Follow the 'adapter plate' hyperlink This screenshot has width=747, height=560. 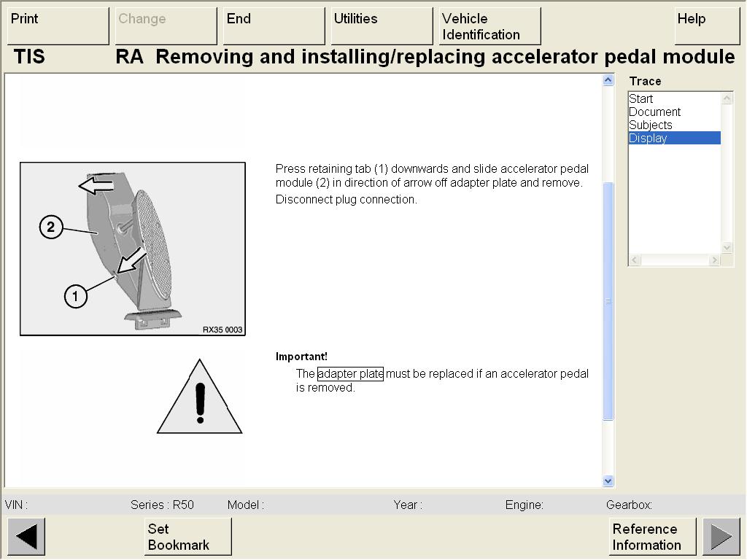pos(350,374)
